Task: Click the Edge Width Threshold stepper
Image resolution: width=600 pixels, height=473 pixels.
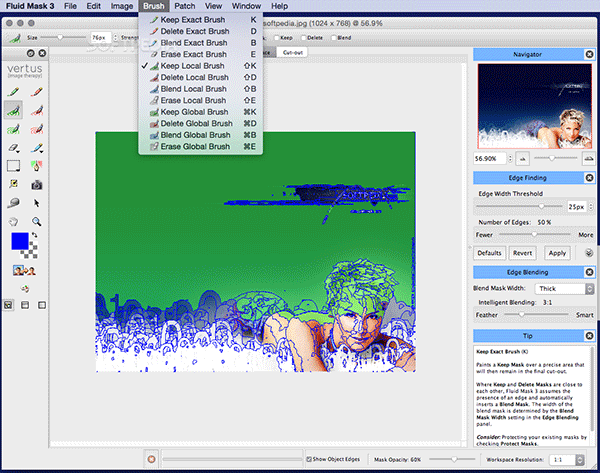Action: (590, 207)
